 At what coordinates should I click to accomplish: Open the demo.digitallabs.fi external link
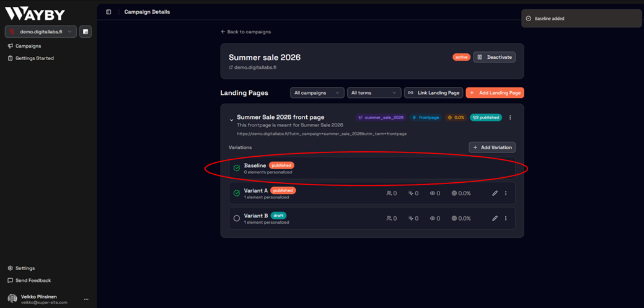point(253,68)
